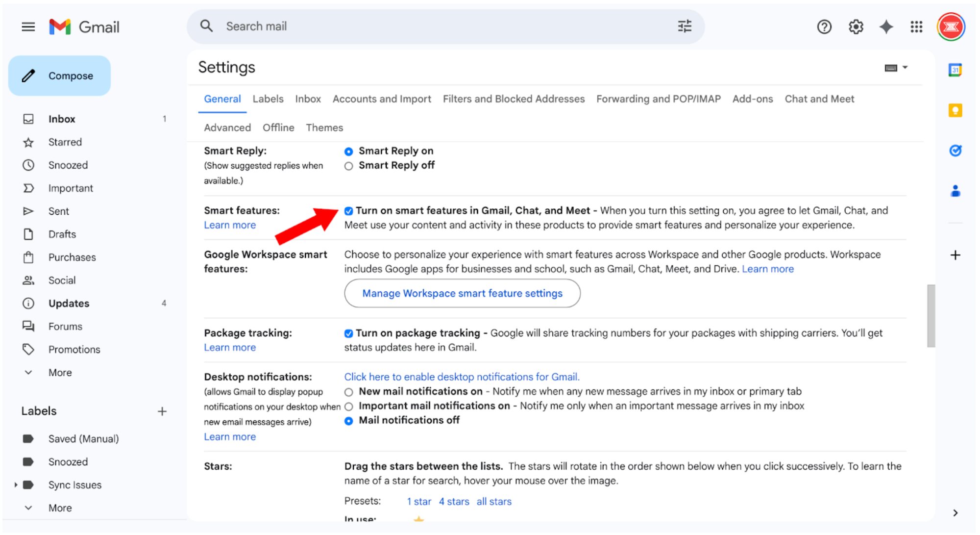Uncheck Turn on package tracking
980x535 pixels.
point(348,333)
